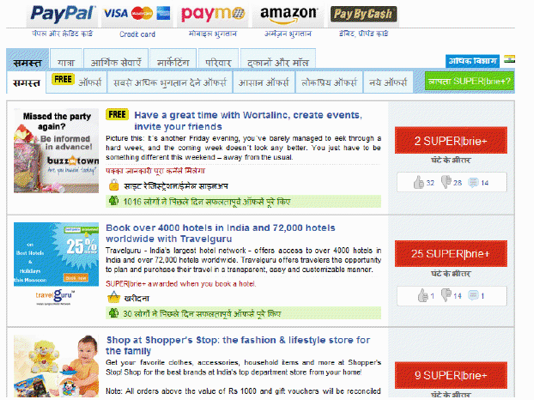Image resolution: width=534 pixels, height=400 pixels.
Task: Click the PayPal payment logo
Action: click(62, 14)
